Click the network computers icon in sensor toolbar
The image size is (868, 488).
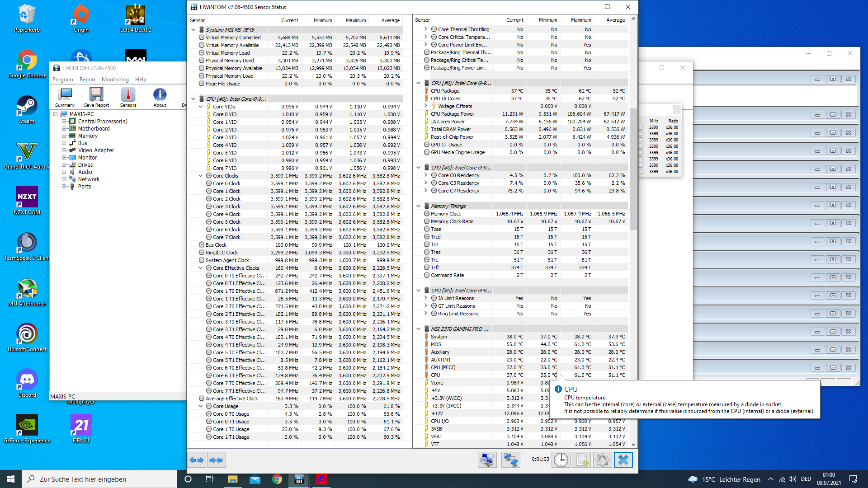click(510, 460)
